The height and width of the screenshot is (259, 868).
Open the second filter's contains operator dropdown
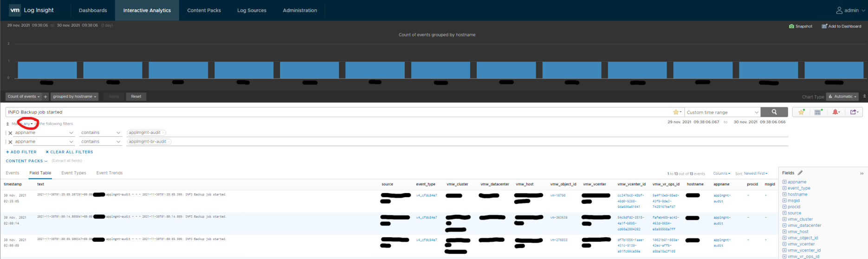click(100, 142)
